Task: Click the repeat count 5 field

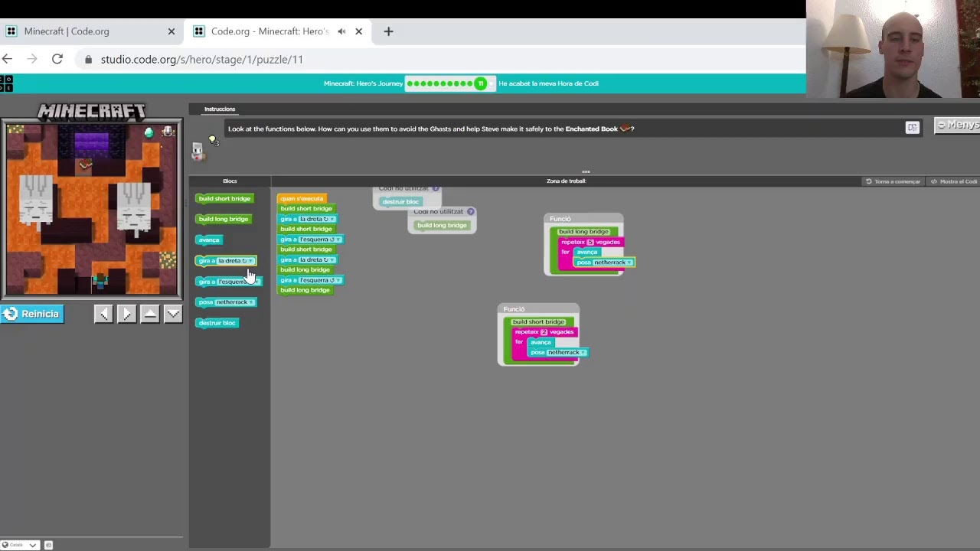Action: [590, 243]
